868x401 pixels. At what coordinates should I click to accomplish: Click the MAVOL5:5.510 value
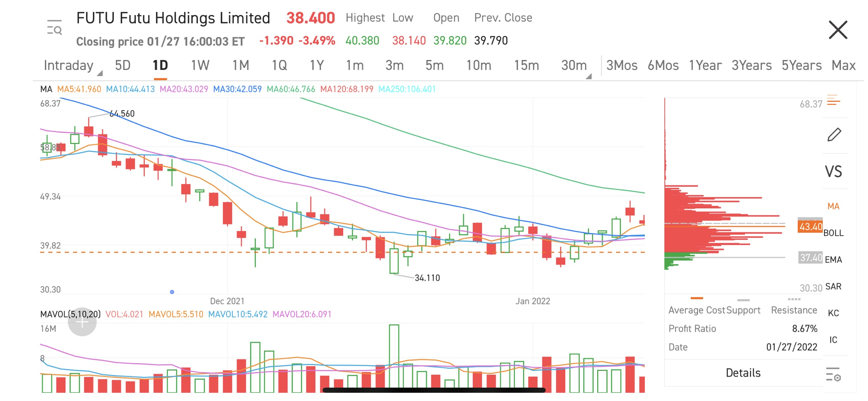click(176, 314)
